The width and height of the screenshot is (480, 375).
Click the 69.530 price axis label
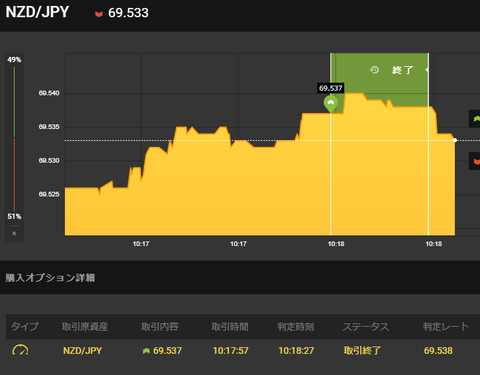coord(49,161)
